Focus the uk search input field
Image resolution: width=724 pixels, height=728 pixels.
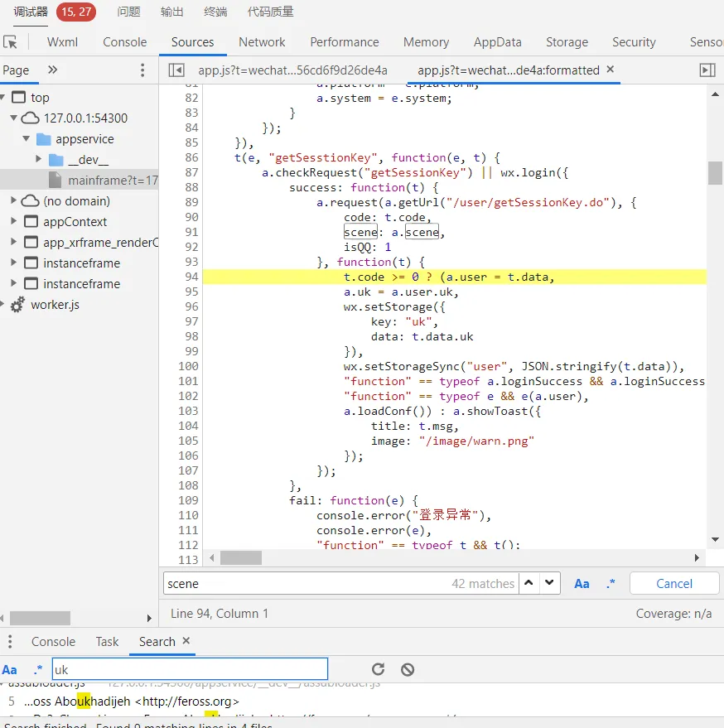point(190,669)
